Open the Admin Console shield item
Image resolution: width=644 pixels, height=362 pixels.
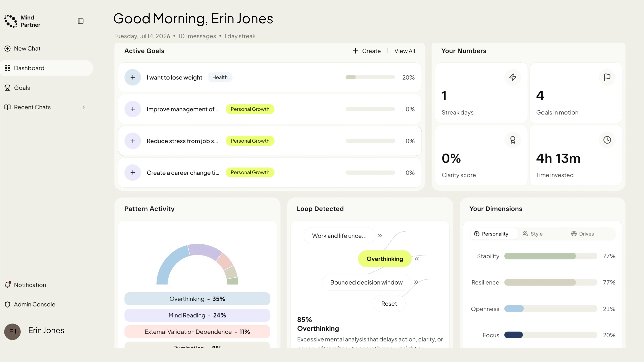pos(30,304)
